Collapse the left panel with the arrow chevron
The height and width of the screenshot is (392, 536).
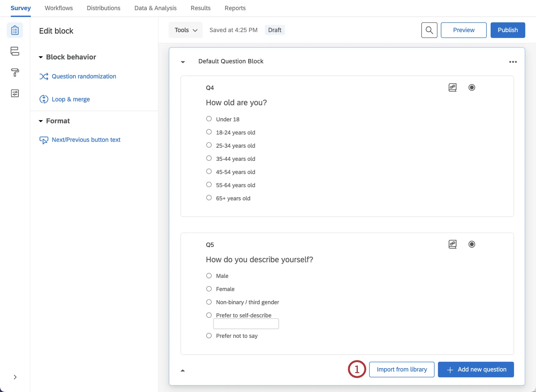tap(15, 377)
